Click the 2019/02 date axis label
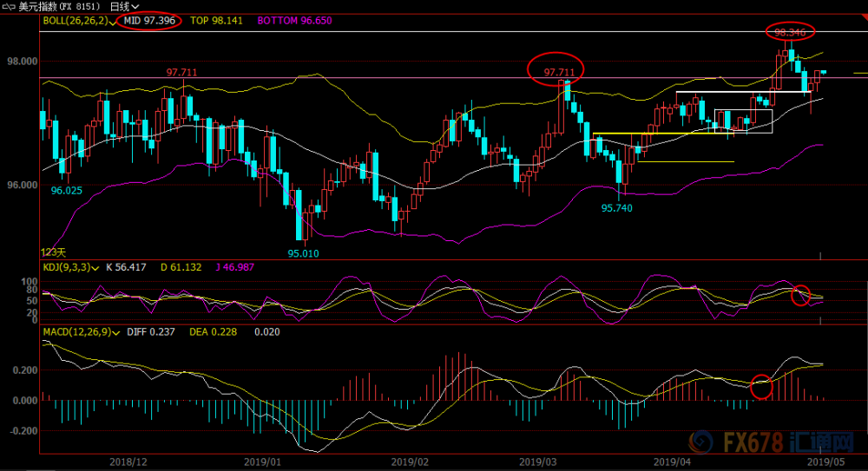The height and width of the screenshot is (471, 868). click(411, 461)
